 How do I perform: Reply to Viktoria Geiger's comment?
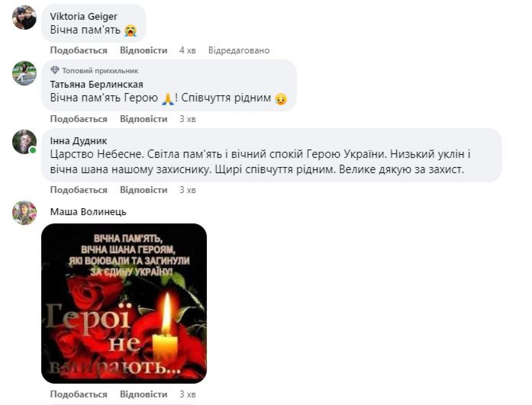coord(144,50)
